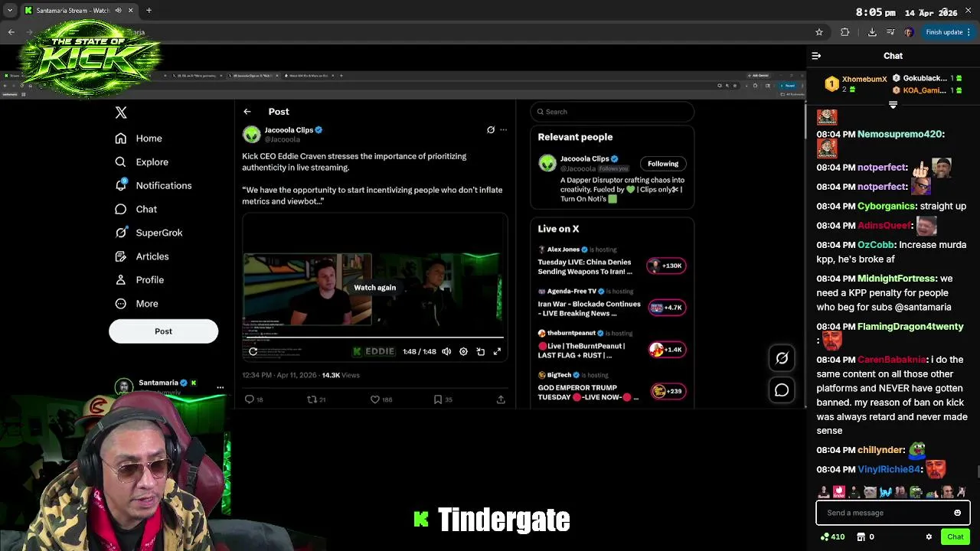Click the Following button for Jacoola Clips
Screen dimensions: 980x551
[x=663, y=164]
